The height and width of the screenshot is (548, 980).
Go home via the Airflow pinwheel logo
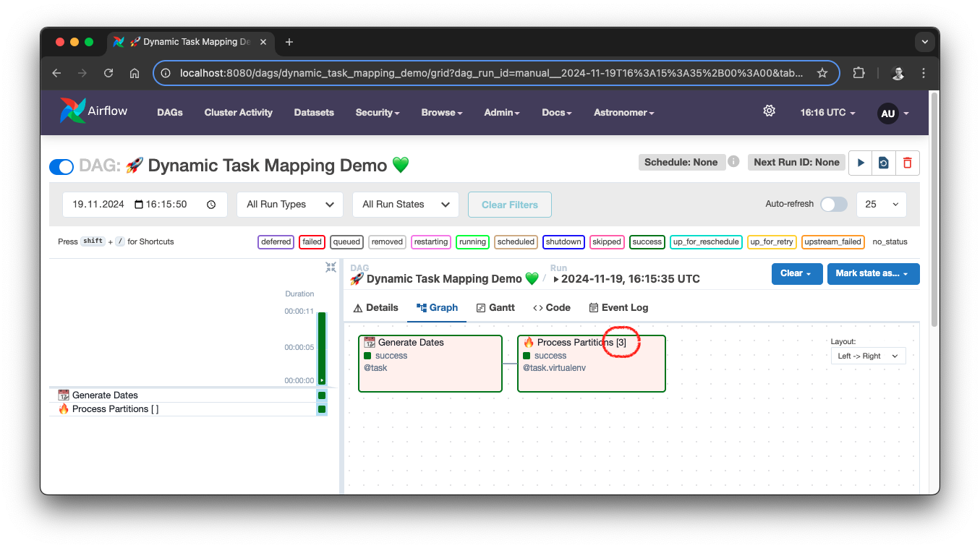pyautogui.click(x=72, y=111)
